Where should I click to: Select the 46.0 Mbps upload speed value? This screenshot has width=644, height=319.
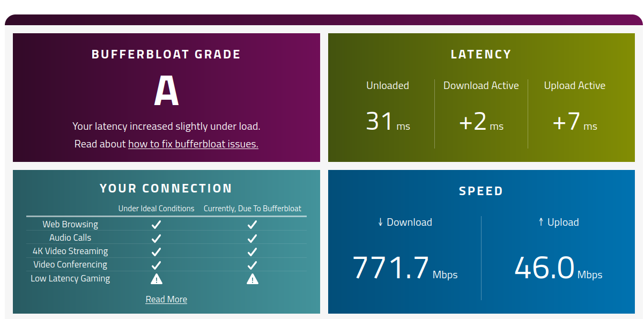[x=558, y=268]
